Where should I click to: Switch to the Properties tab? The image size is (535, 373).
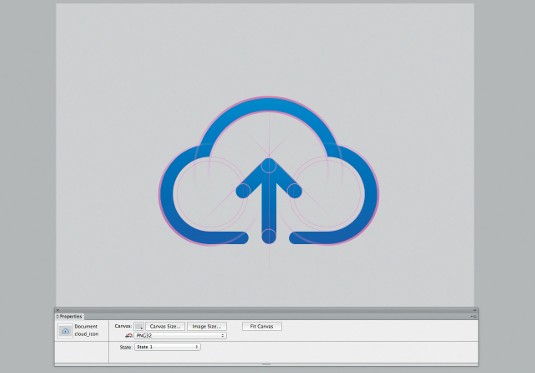point(71,316)
